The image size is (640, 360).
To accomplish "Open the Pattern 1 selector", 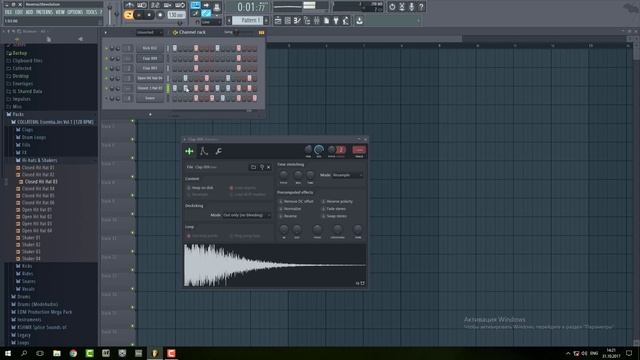I will [x=247, y=20].
